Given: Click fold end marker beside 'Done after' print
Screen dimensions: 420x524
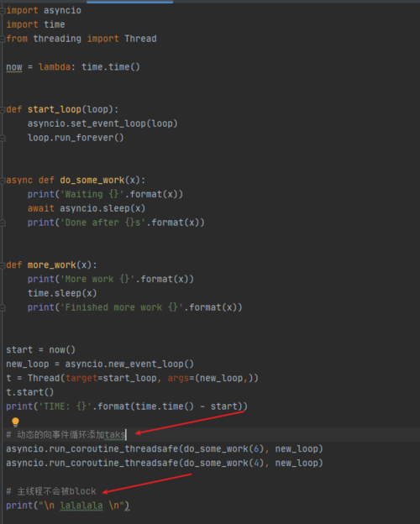Looking at the screenshot, I should (3, 223).
